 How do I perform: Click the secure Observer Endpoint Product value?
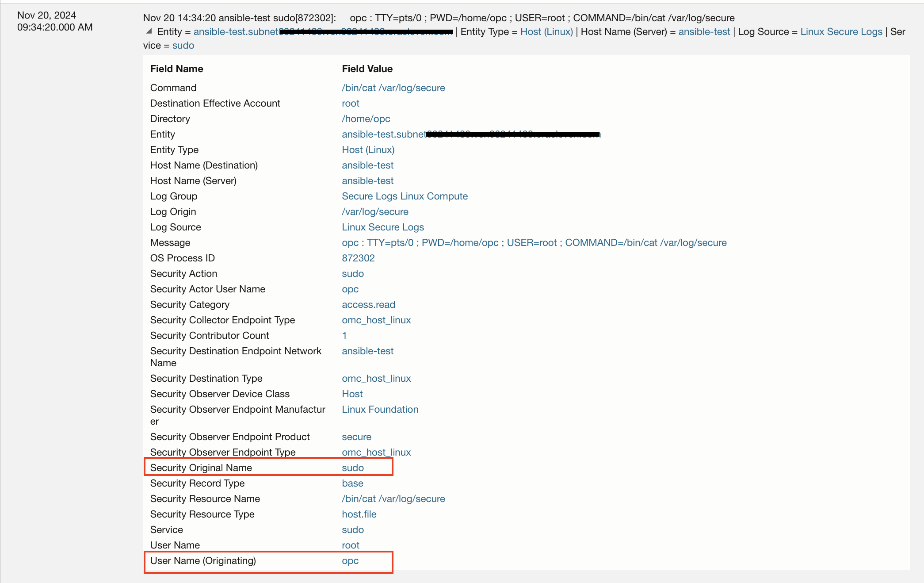click(x=356, y=437)
